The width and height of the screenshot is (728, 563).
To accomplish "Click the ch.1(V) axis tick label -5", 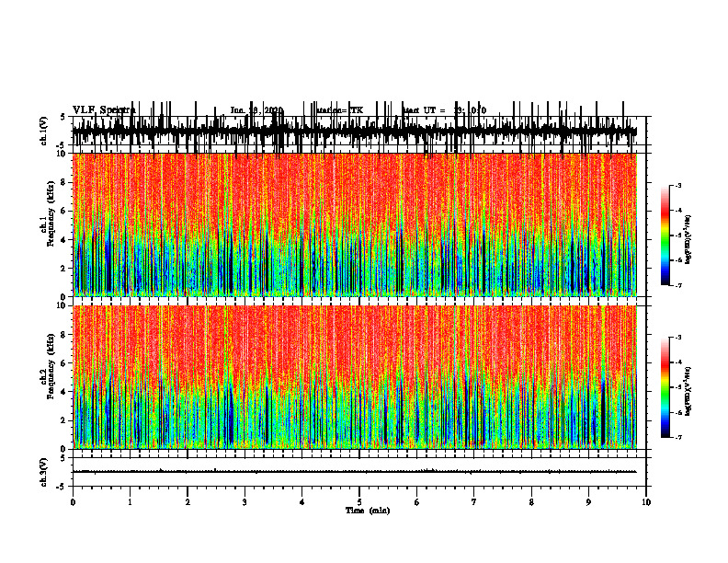I will (x=62, y=145).
